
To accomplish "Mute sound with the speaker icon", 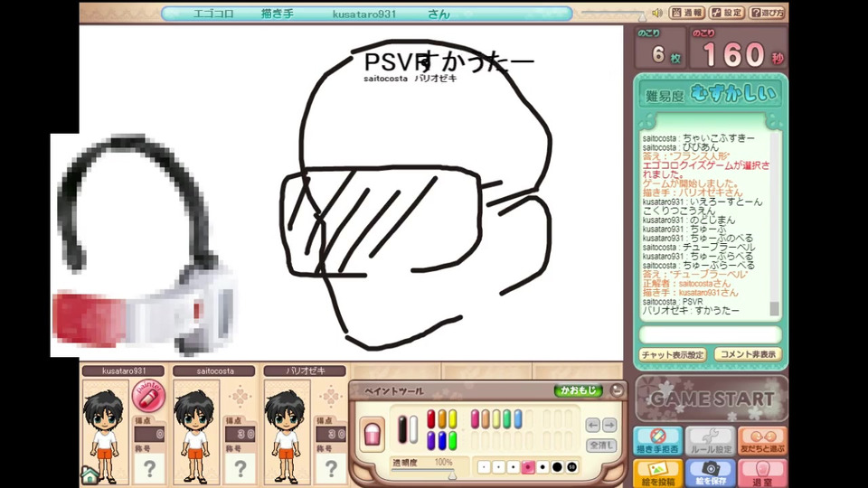I will pyautogui.click(x=657, y=13).
